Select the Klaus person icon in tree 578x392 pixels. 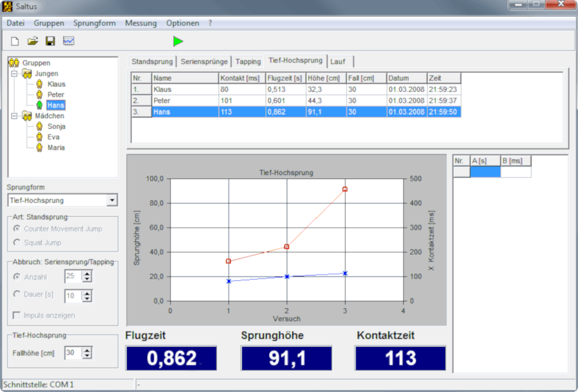point(39,84)
